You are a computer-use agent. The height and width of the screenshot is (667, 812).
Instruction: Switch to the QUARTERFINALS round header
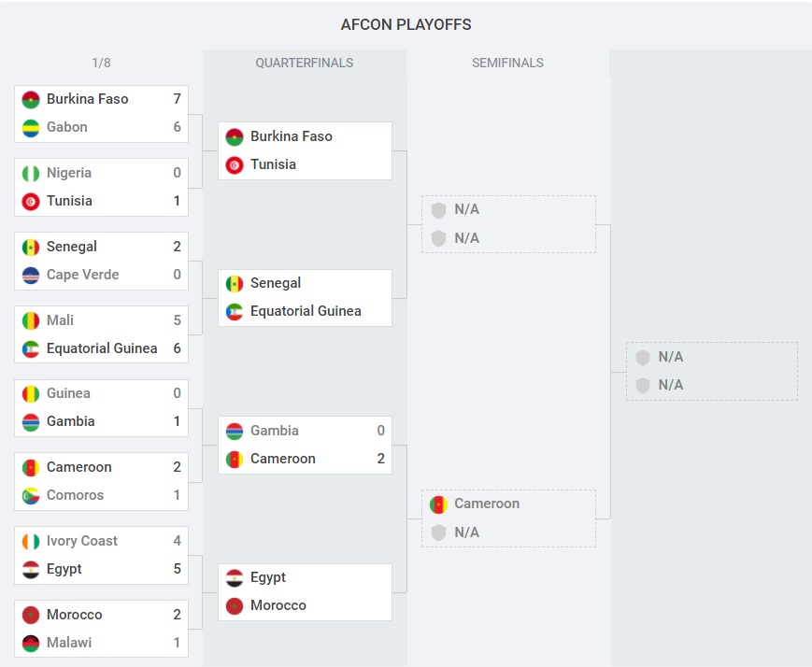tap(305, 64)
